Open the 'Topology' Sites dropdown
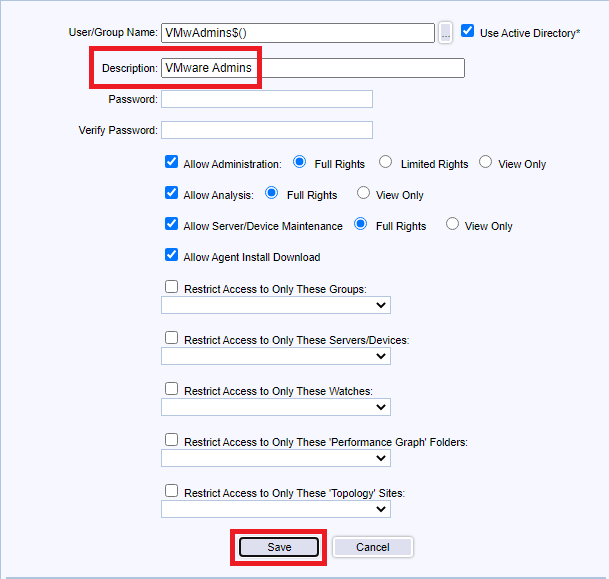This screenshot has width=609, height=579. pos(275,509)
